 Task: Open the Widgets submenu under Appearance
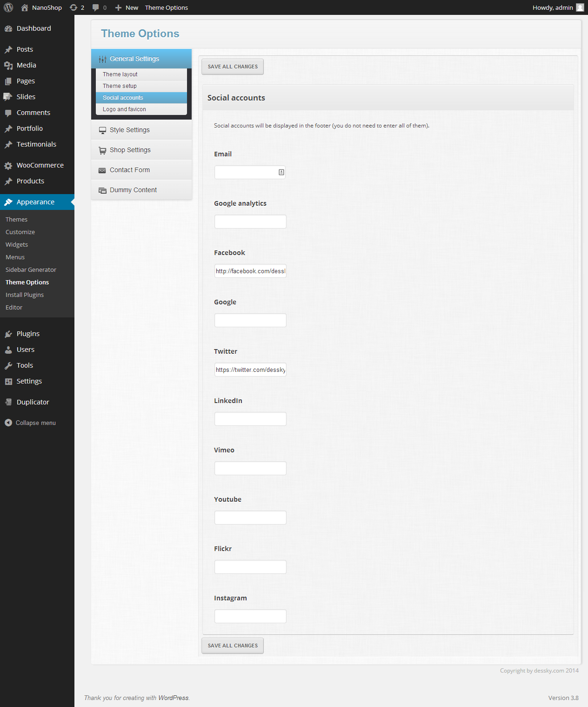[17, 244]
